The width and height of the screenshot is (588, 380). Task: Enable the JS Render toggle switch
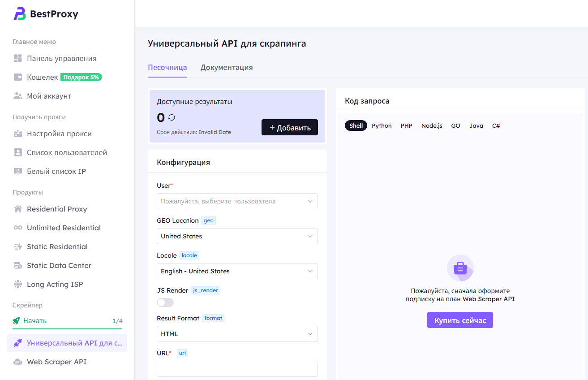point(165,302)
